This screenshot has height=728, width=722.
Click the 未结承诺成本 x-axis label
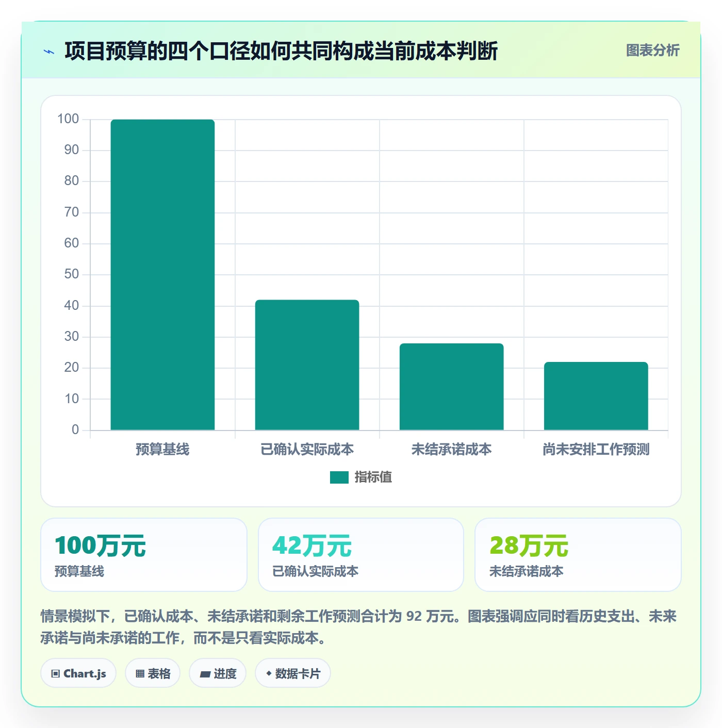pos(452,450)
